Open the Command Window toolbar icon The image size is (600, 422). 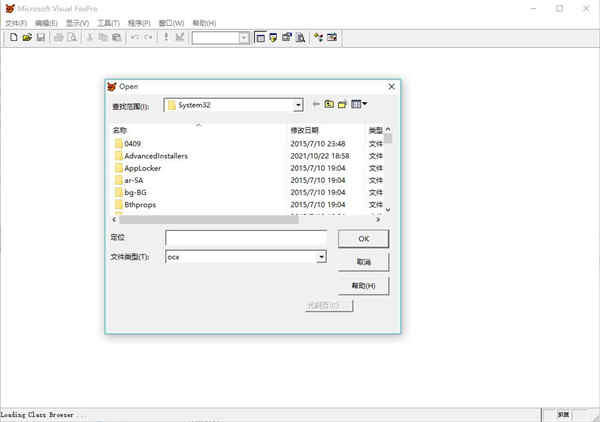260,37
